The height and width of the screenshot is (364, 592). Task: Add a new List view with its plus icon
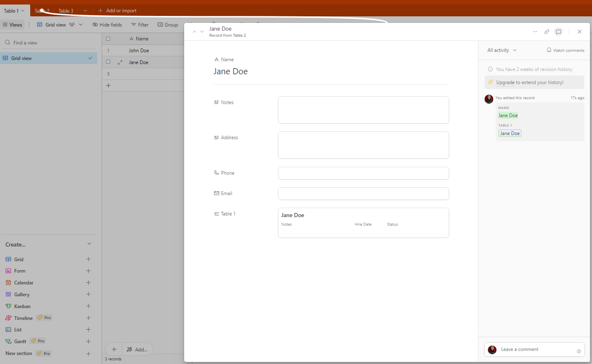coord(88,330)
